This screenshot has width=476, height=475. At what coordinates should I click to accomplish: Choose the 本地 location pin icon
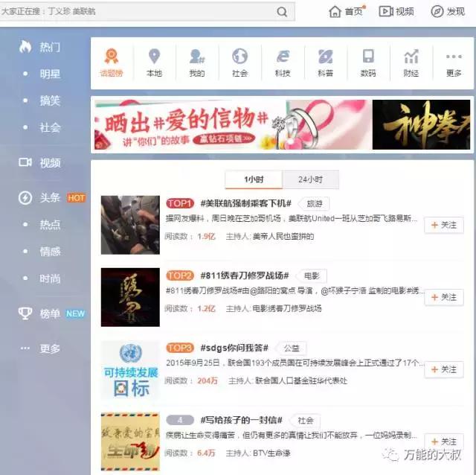[154, 57]
